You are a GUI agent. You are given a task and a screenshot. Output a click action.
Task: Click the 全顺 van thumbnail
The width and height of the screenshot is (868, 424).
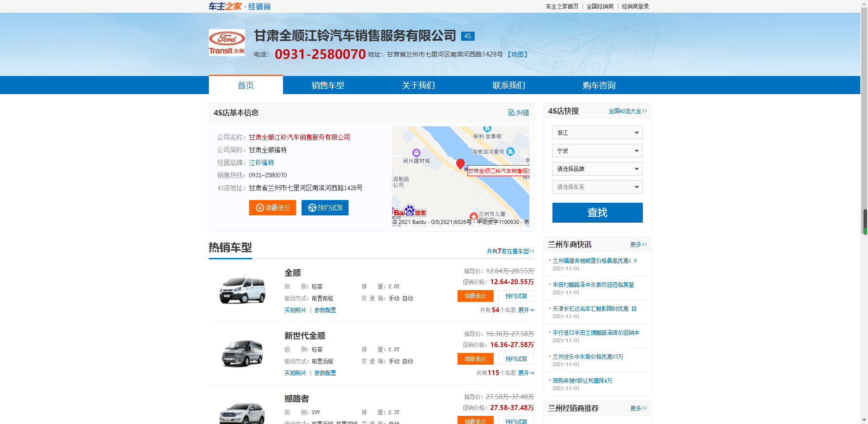(x=243, y=290)
